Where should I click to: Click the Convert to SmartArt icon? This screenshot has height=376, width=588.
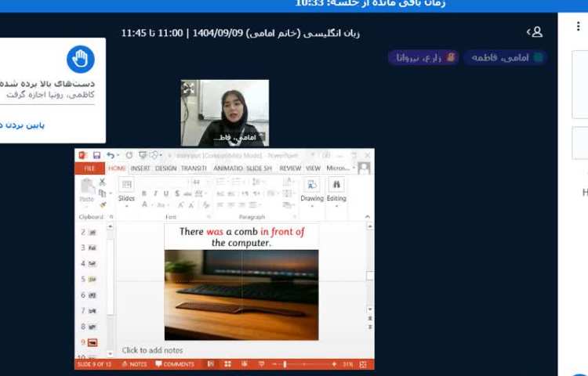click(x=288, y=205)
